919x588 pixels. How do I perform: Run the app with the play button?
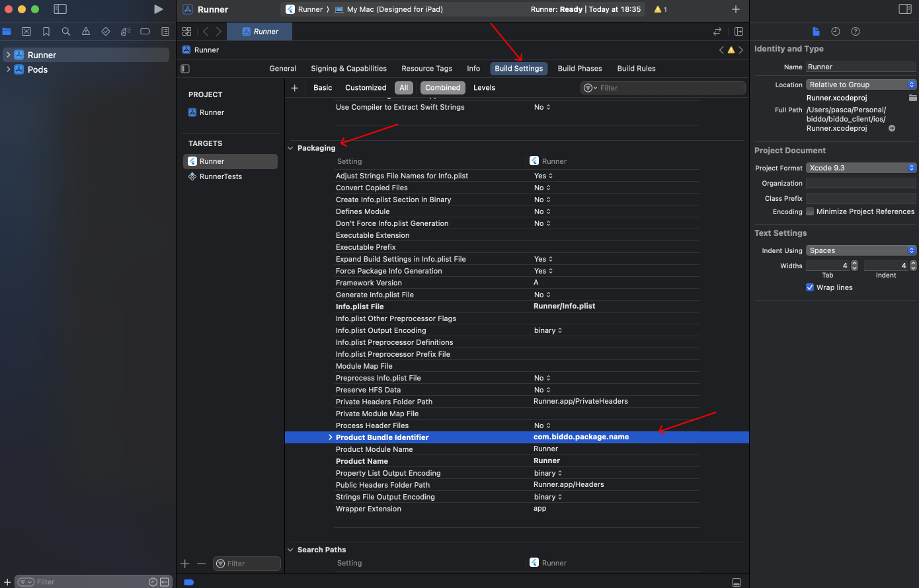click(x=159, y=9)
